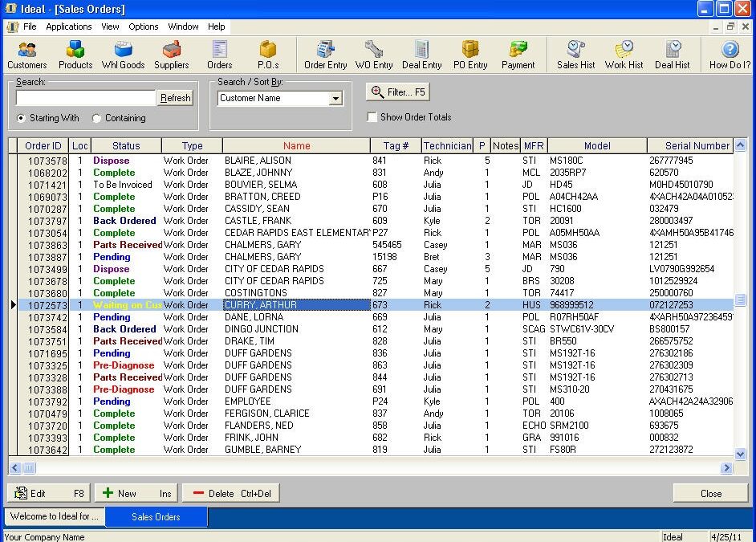Open the Applications menu

pyautogui.click(x=68, y=26)
